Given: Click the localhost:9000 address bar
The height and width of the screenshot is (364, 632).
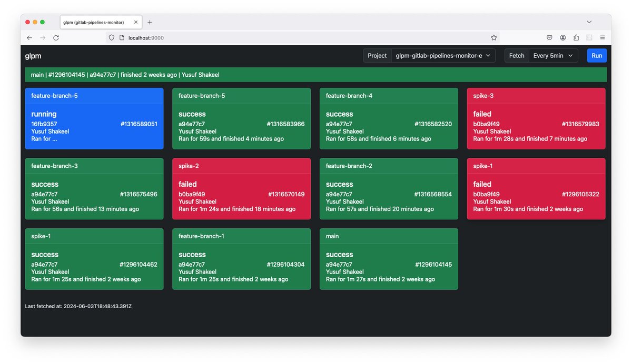Looking at the screenshot, I should pyautogui.click(x=303, y=38).
